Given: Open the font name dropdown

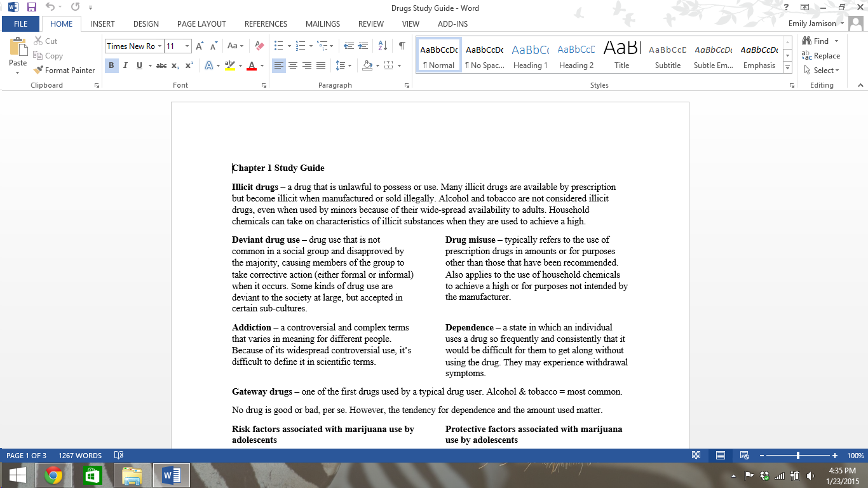Looking at the screenshot, I should point(159,46).
